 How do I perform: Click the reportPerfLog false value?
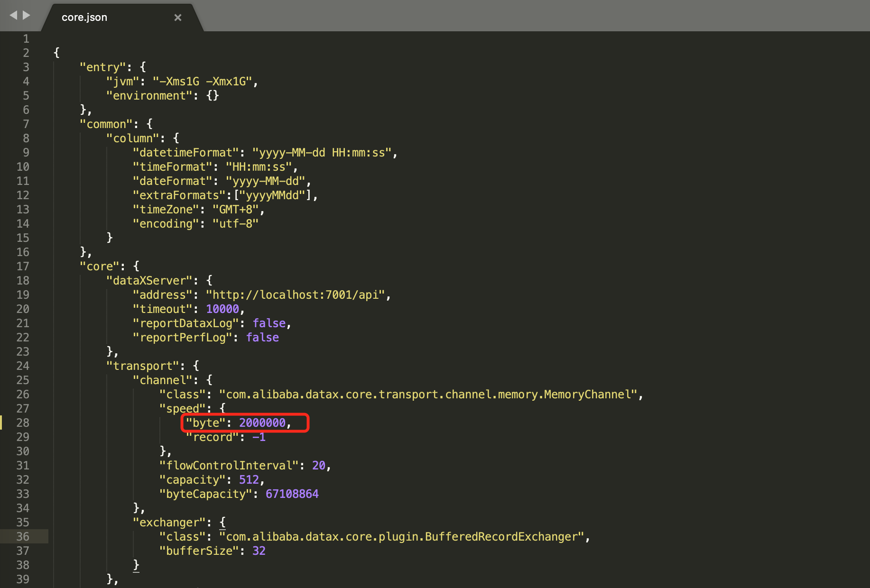point(262,338)
